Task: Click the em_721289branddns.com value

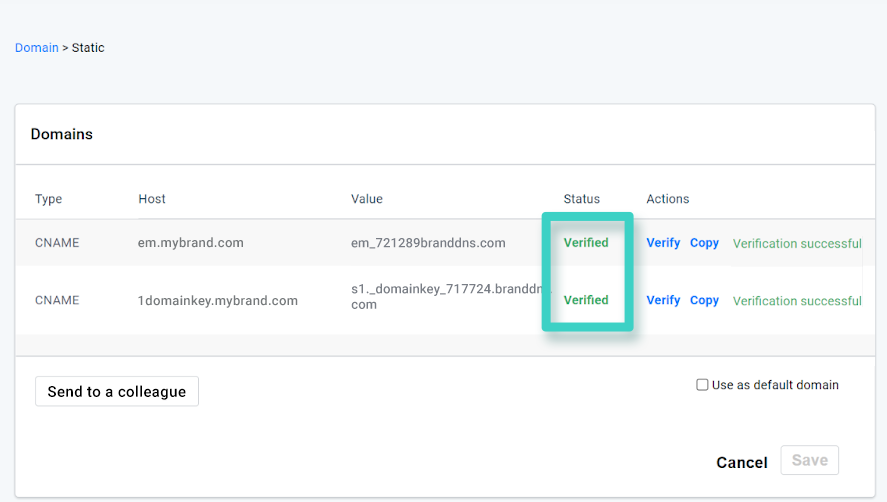Action: click(x=428, y=243)
